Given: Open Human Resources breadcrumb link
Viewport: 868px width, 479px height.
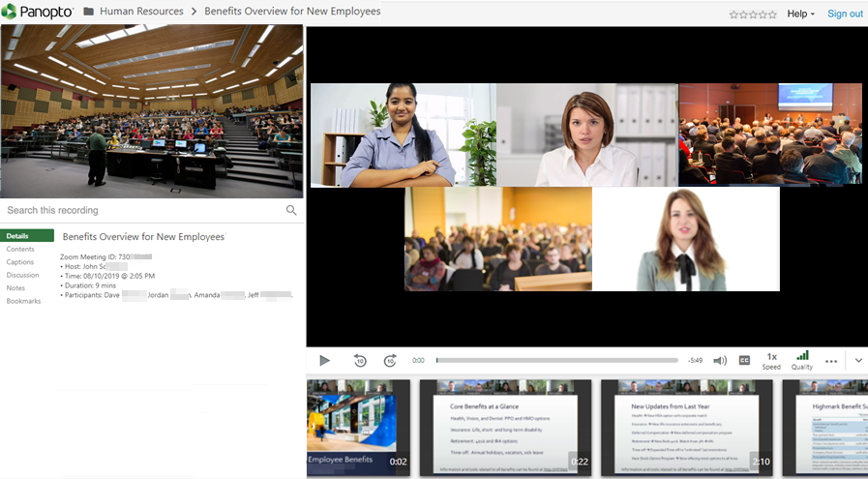Looking at the screenshot, I should [x=141, y=11].
